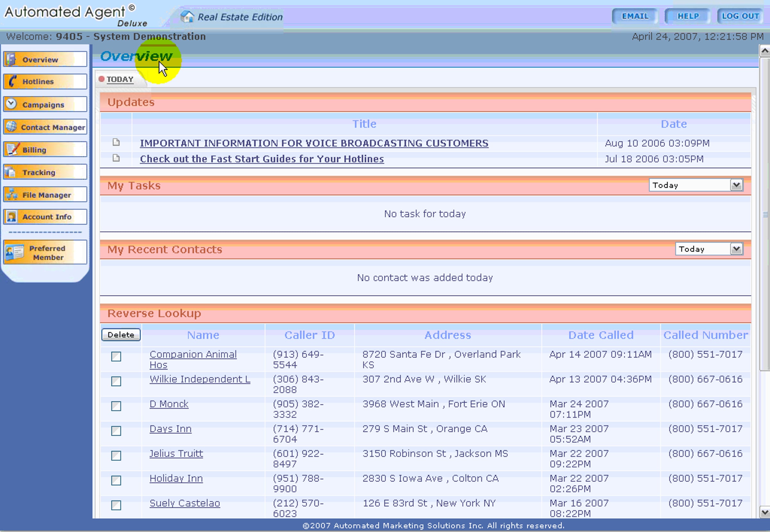Open the Fast Start Guides update link
770x532 pixels.
(x=261, y=159)
